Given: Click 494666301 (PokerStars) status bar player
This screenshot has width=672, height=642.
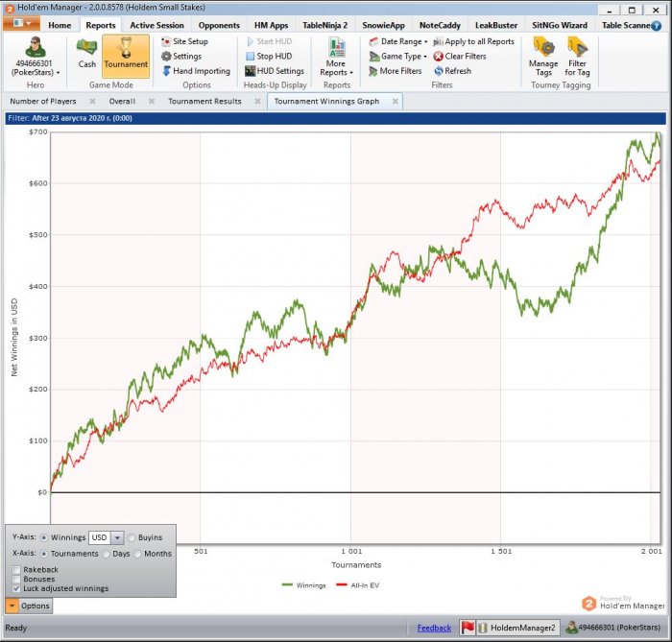Looking at the screenshot, I should pyautogui.click(x=613, y=628).
